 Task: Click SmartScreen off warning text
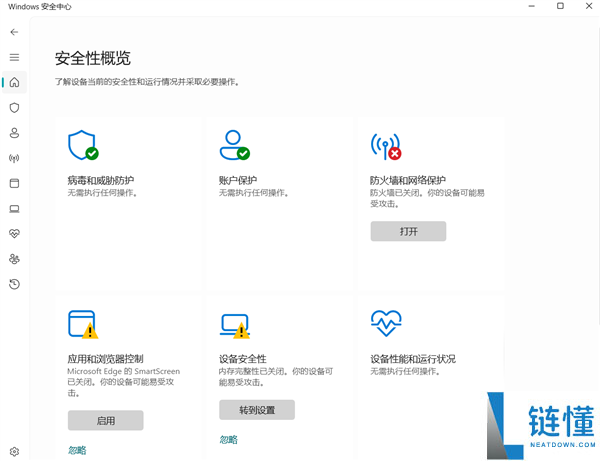[123, 382]
